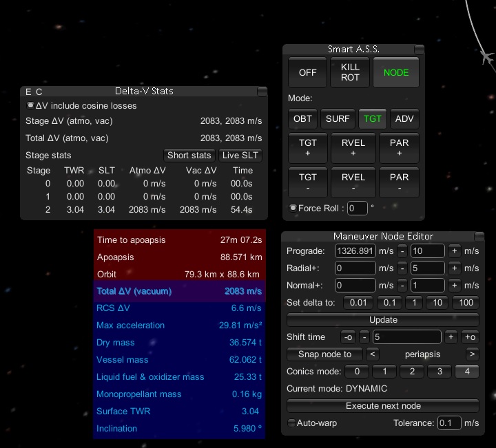Edit Prograde step size field

coord(427,251)
